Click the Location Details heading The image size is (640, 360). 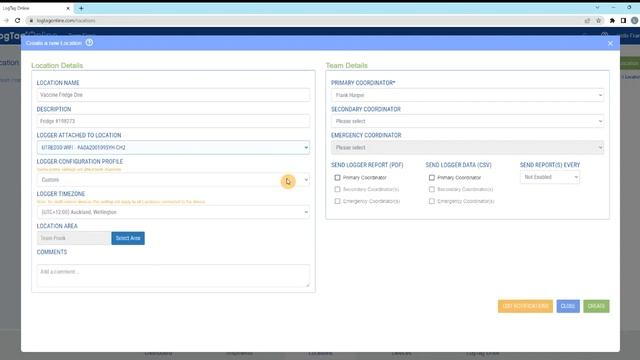57,65
